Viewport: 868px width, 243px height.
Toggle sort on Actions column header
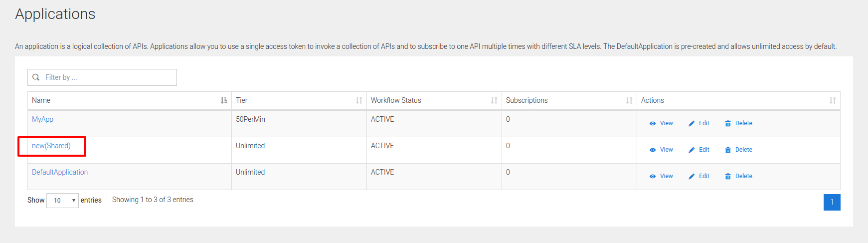pos(833,100)
